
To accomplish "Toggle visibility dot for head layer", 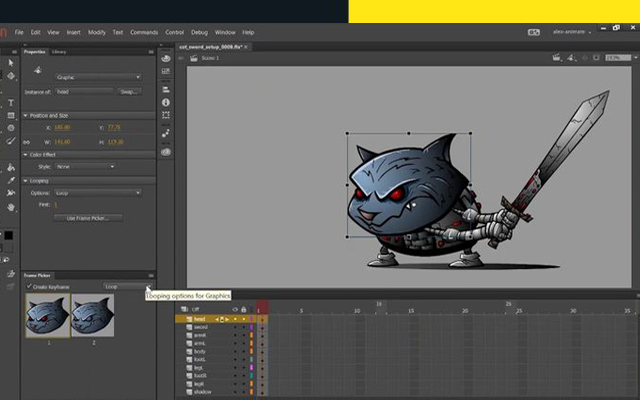I will (235, 319).
